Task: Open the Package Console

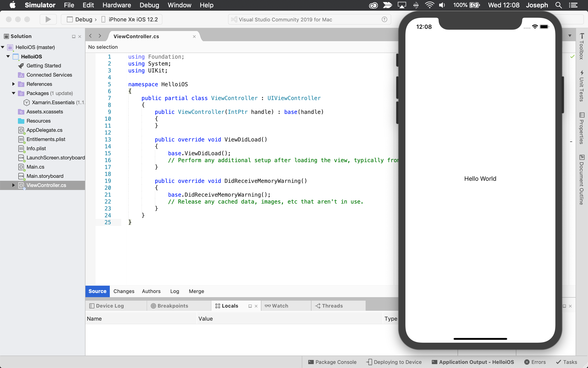Action: click(x=332, y=362)
